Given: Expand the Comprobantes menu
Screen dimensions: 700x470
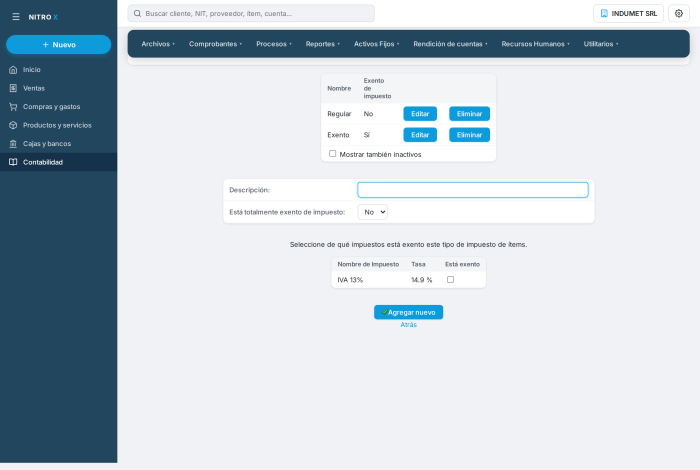Looking at the screenshot, I should point(215,44).
